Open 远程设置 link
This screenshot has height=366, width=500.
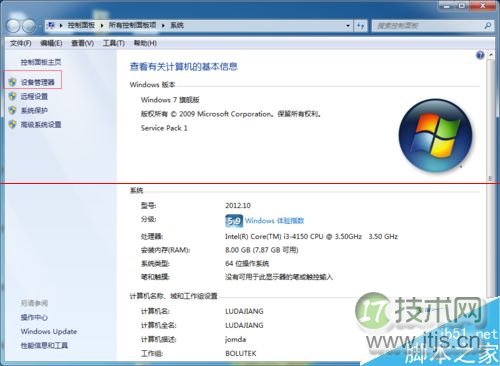pos(34,96)
